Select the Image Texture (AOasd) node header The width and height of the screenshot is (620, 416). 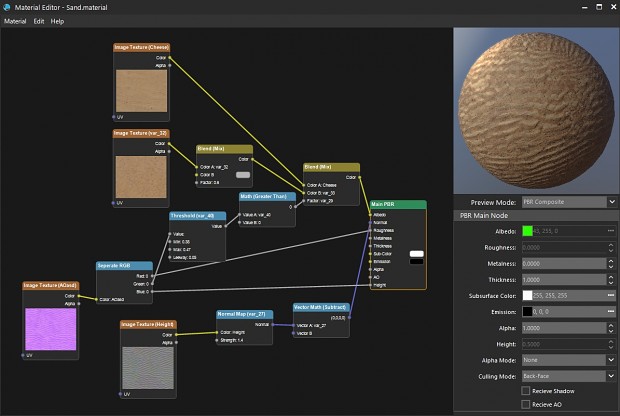51,286
